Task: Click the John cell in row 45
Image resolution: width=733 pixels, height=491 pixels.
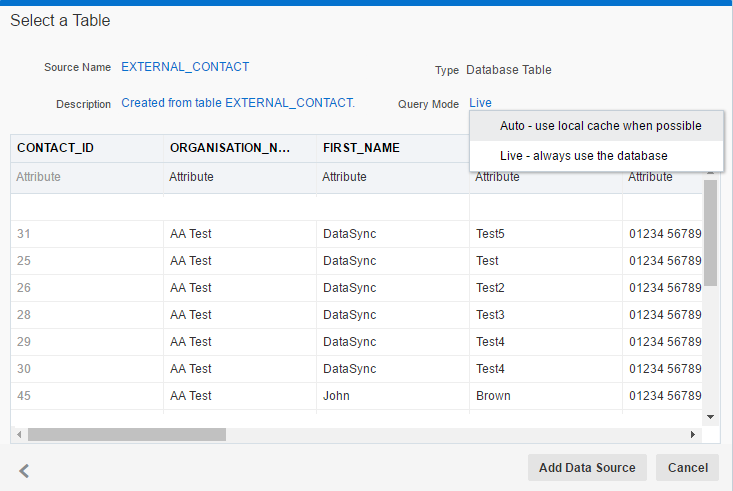Action: tap(393, 396)
